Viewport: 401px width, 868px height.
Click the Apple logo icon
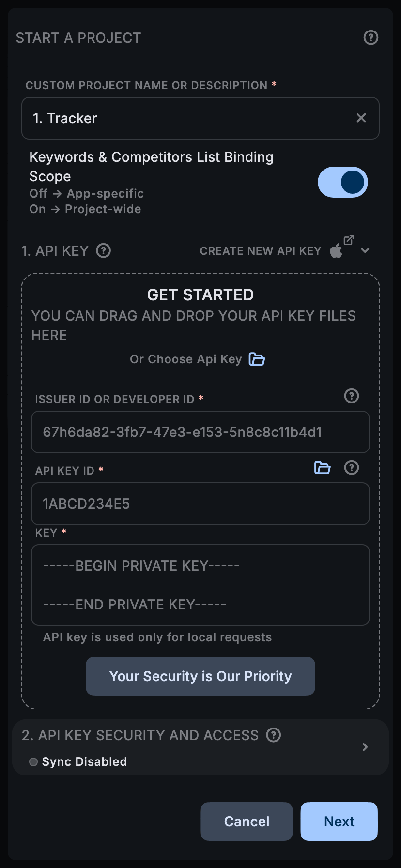336,251
